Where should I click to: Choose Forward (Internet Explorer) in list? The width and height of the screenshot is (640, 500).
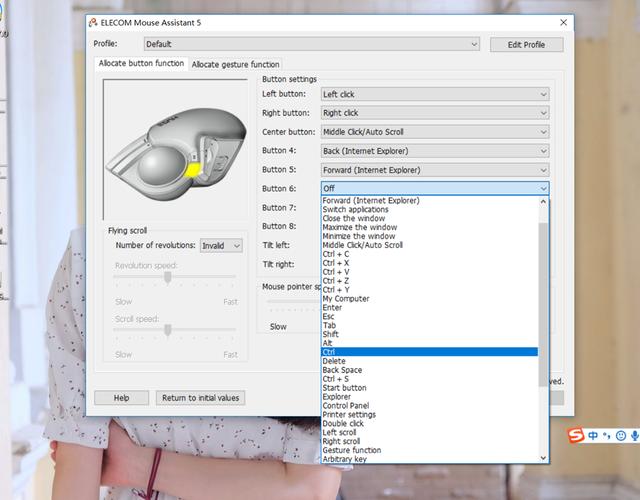point(430,200)
